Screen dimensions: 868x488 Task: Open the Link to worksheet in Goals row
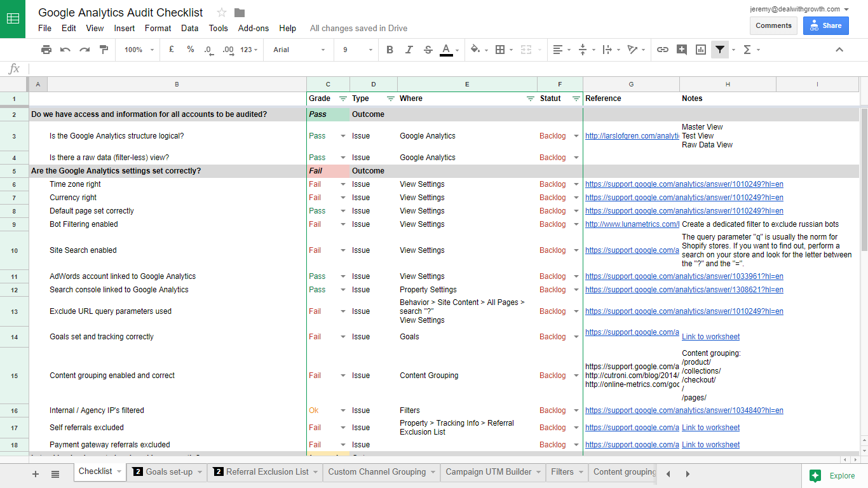(710, 337)
